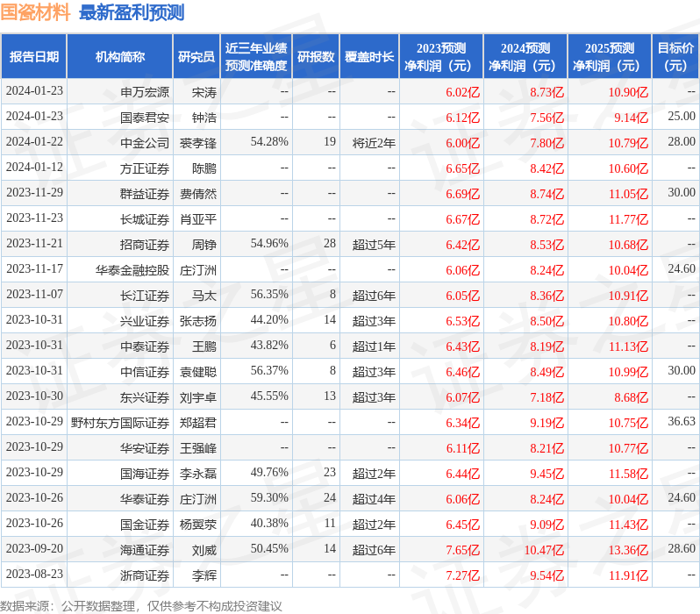Image resolution: width=700 pixels, height=614 pixels.
Task: Click analyst name 马太
Action: 204,296
